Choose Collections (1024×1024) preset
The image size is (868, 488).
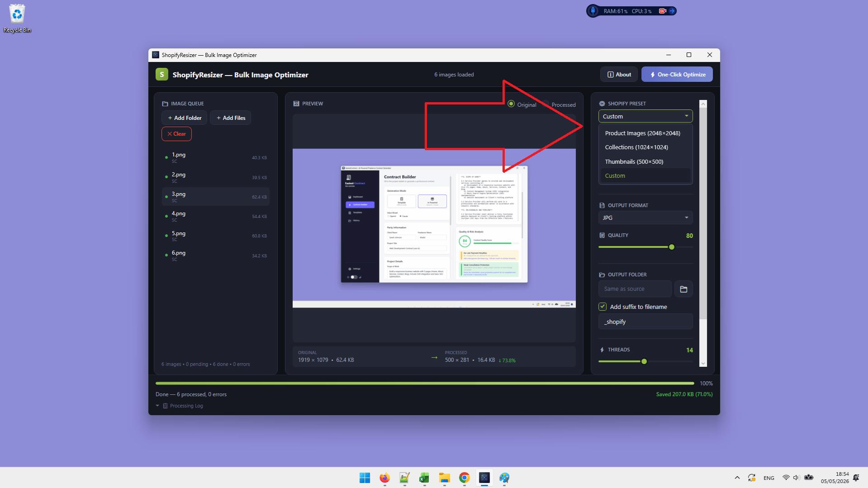(645, 147)
